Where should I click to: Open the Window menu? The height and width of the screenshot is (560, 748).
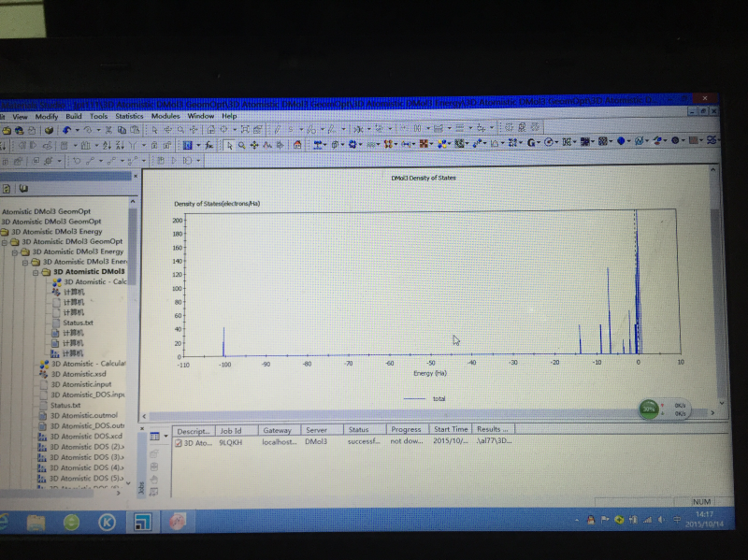(200, 116)
